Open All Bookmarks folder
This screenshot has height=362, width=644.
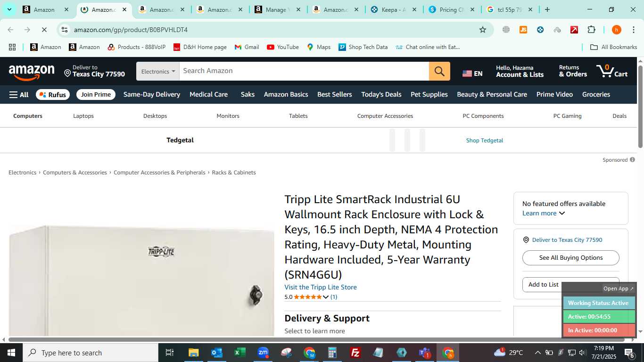click(x=613, y=47)
